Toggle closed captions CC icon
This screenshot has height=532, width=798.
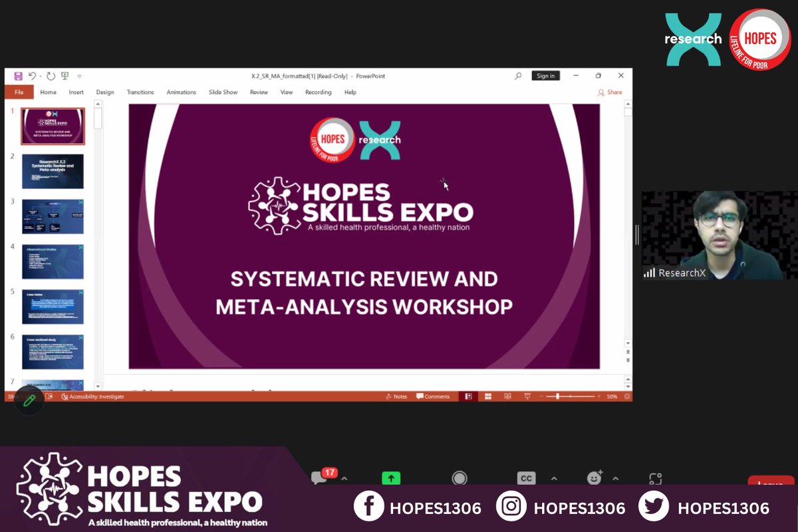click(x=526, y=478)
